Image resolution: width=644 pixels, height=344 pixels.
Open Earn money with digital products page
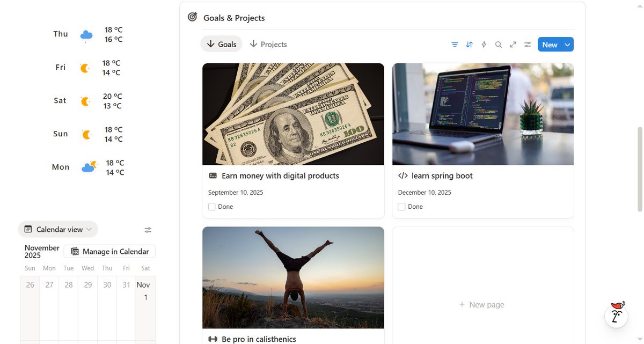[x=280, y=175]
